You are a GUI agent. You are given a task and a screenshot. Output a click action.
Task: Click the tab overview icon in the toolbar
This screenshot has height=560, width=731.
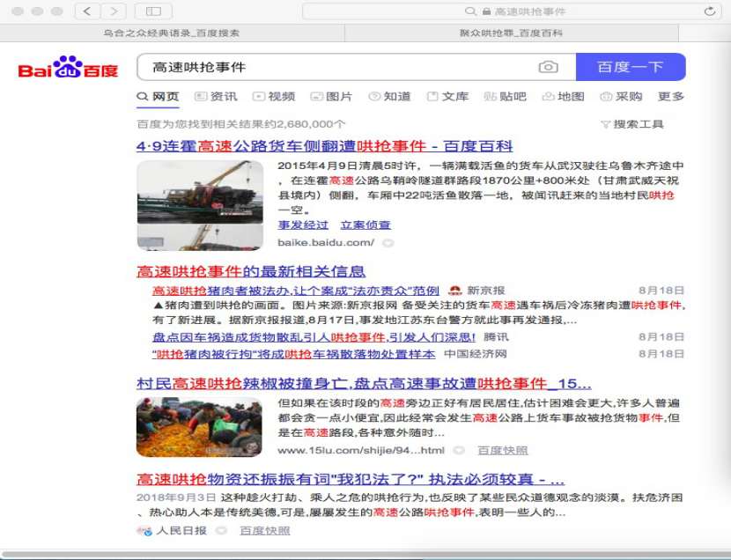152,10
